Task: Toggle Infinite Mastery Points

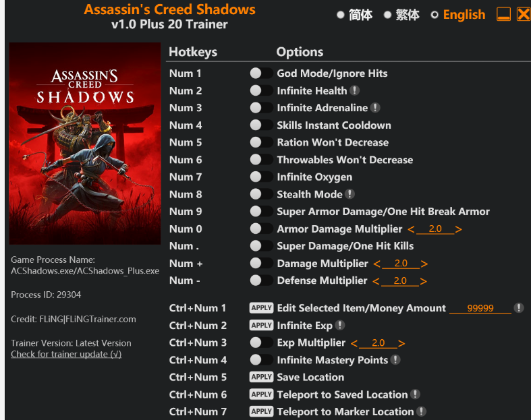Action: pos(261,360)
